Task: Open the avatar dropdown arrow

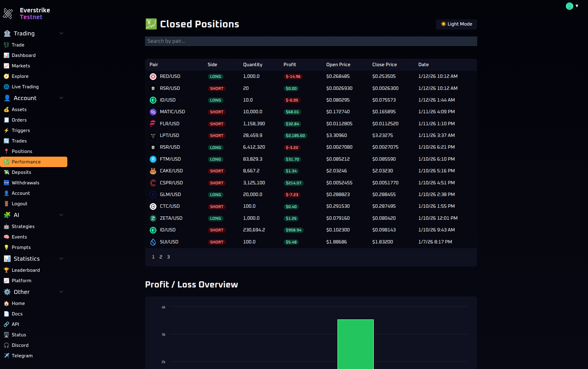Action: click(577, 6)
